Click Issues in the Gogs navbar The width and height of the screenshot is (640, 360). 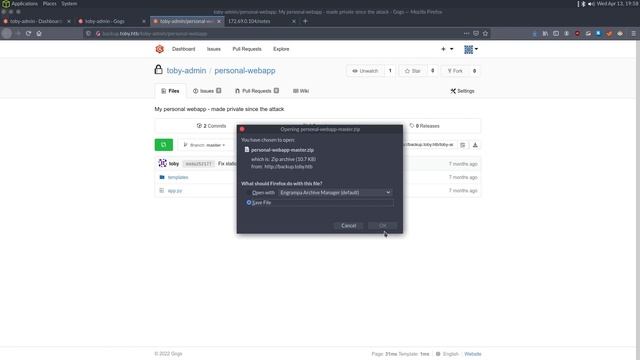coord(213,49)
